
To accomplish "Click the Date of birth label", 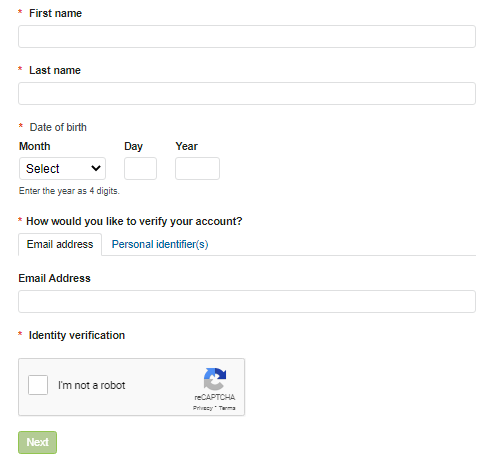I will tap(58, 127).
